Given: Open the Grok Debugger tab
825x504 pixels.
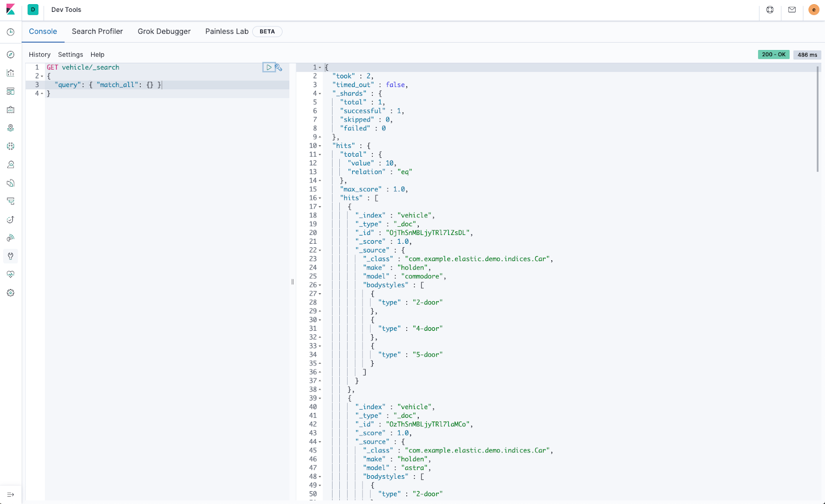Looking at the screenshot, I should 164,31.
